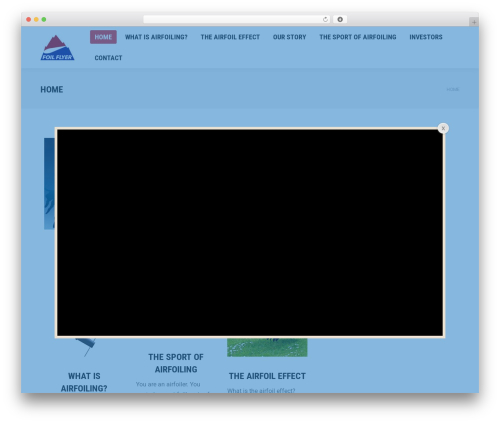
Task: Click the HOME page title text
Action: click(52, 89)
